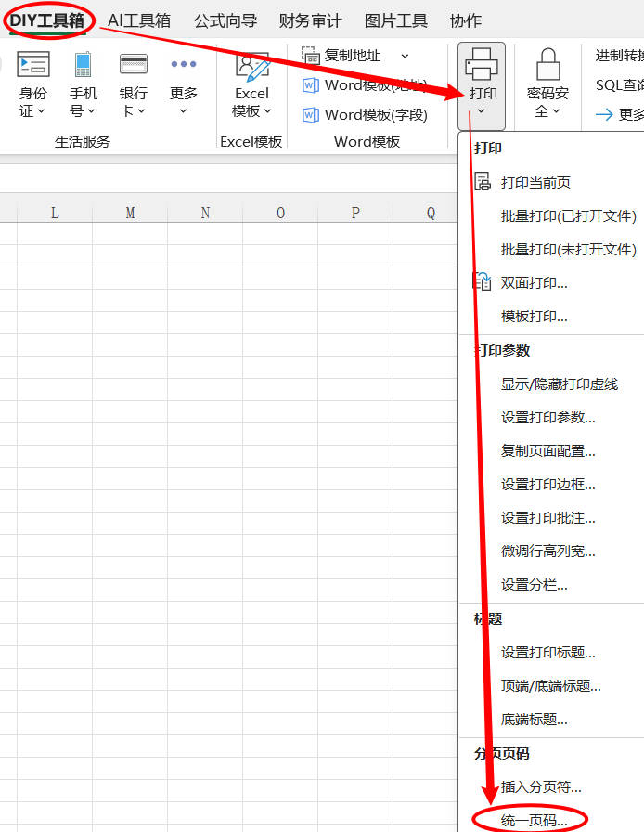Viewport: 644px width, 832px height.
Task: Choose 统一页码 from the print menu
Action: coord(533,820)
